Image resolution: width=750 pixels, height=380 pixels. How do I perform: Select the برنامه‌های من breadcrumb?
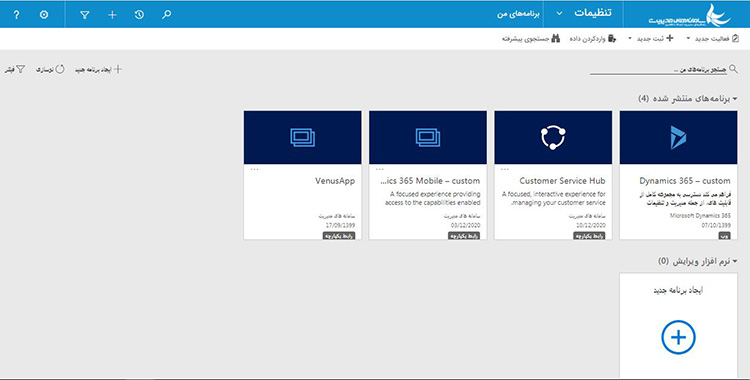518,14
